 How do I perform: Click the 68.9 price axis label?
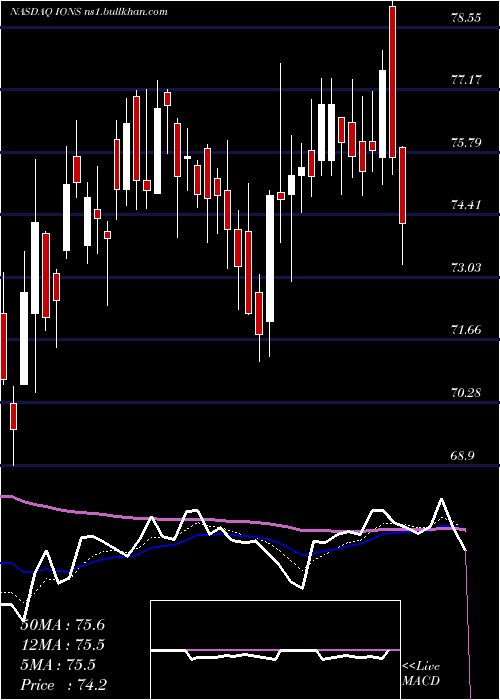pos(464,456)
